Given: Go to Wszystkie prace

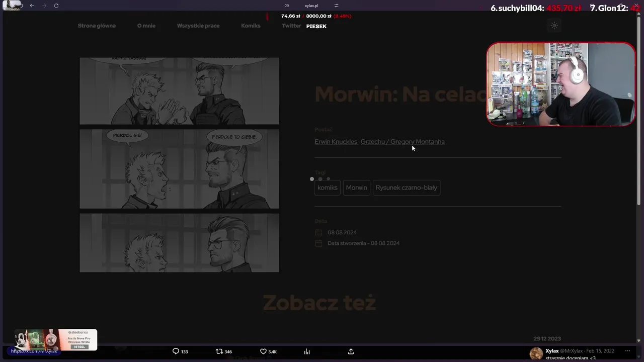Looking at the screenshot, I should [198, 26].
